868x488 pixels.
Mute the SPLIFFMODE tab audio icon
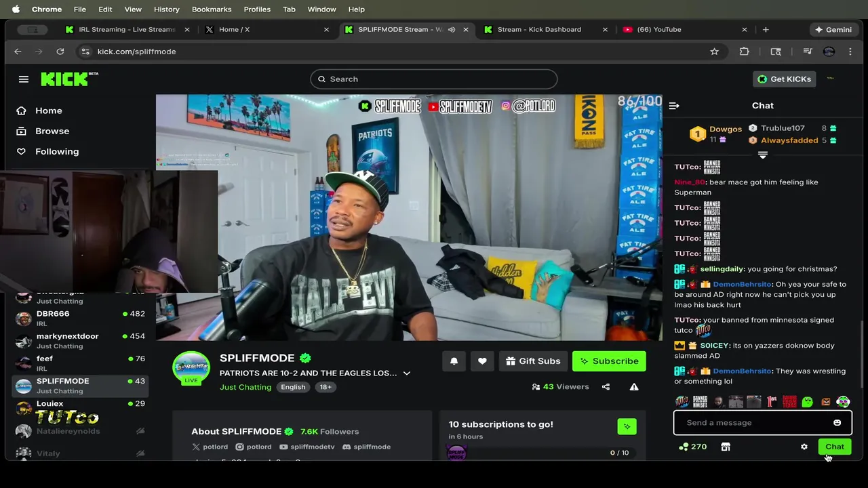452,30
